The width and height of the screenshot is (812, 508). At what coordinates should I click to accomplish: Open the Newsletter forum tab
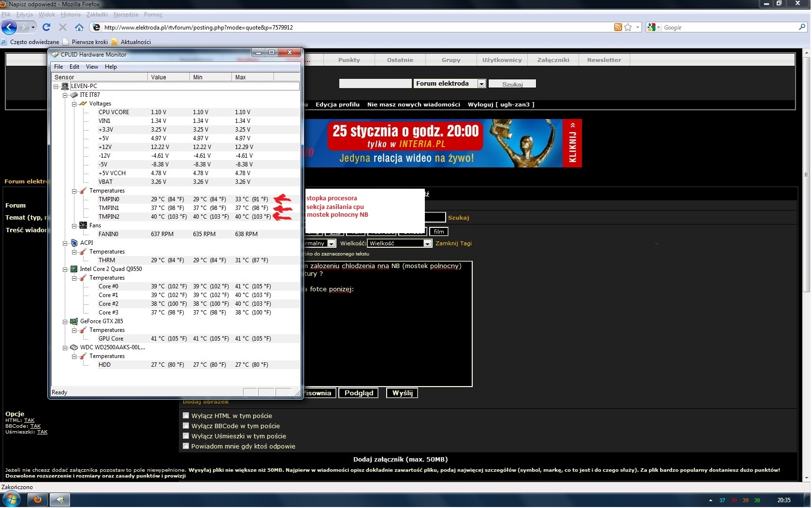[604, 60]
